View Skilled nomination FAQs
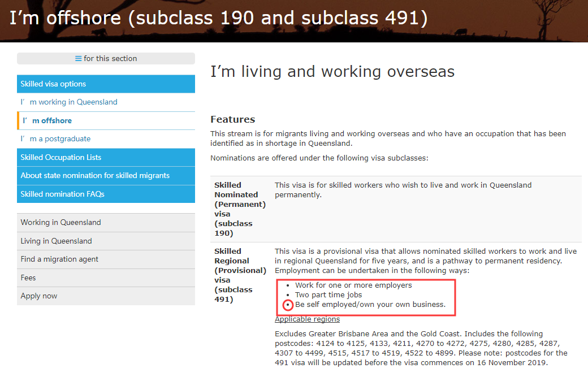This screenshot has width=588, height=377. click(62, 194)
